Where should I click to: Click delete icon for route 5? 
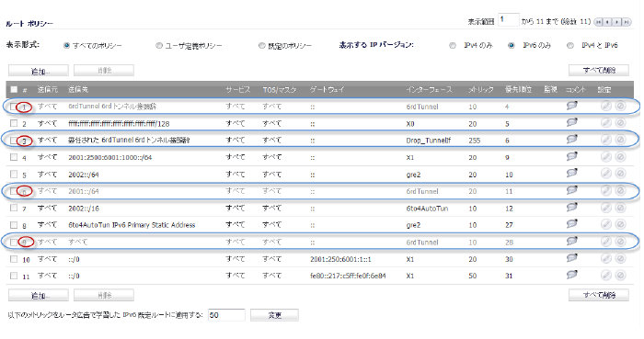[x=621, y=174]
